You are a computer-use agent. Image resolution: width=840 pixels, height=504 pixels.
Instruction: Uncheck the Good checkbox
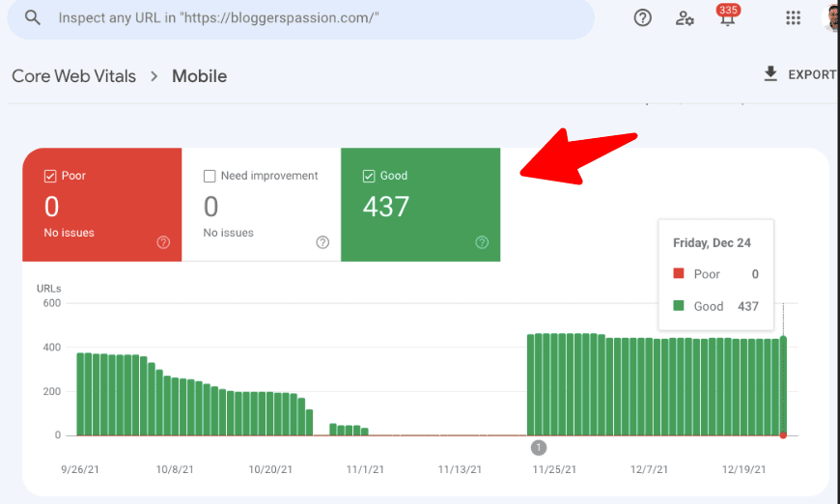pyautogui.click(x=369, y=176)
